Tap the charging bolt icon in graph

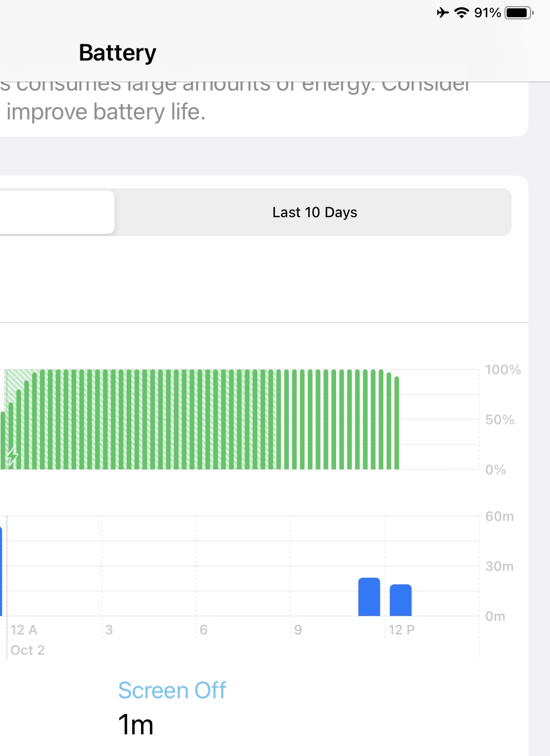pyautogui.click(x=12, y=456)
